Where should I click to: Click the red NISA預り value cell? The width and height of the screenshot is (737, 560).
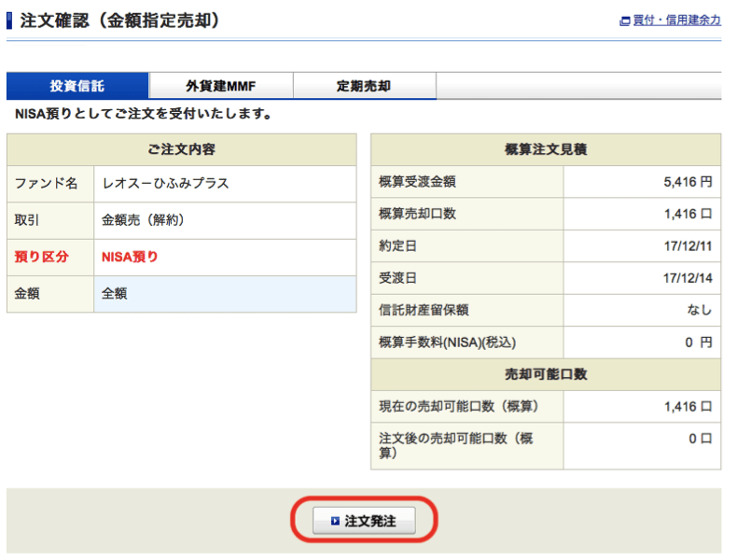point(130,257)
